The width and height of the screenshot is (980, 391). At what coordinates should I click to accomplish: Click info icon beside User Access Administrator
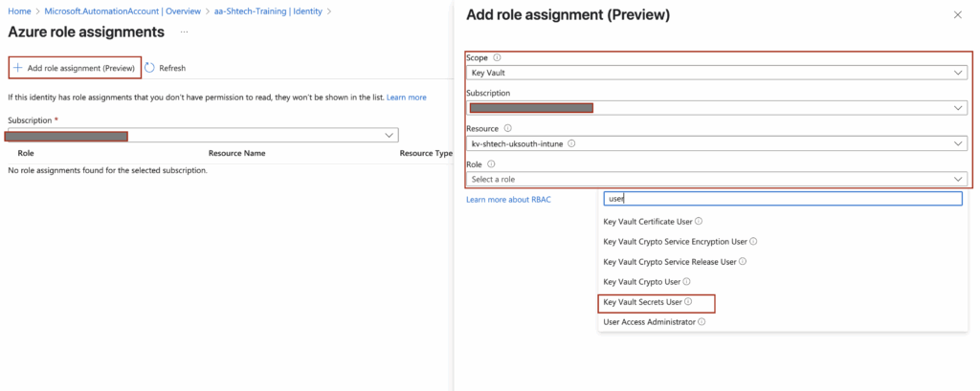702,322
